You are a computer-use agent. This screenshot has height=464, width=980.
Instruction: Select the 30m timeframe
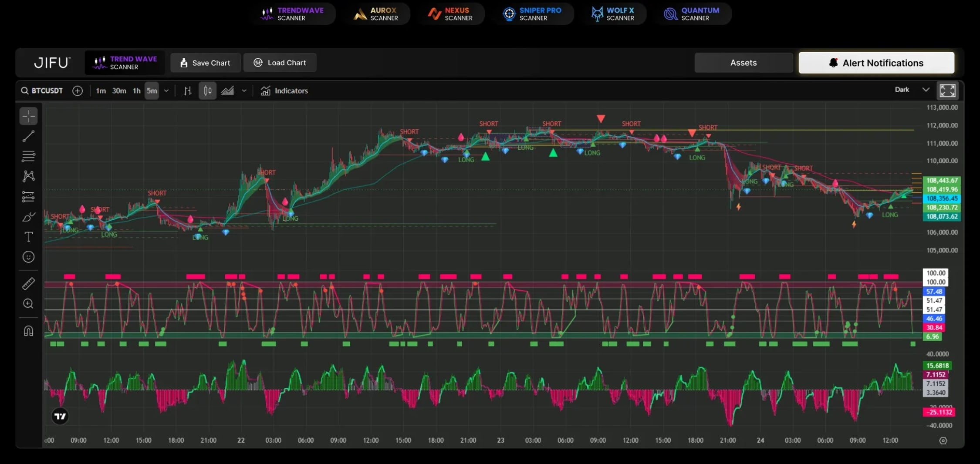(x=119, y=91)
